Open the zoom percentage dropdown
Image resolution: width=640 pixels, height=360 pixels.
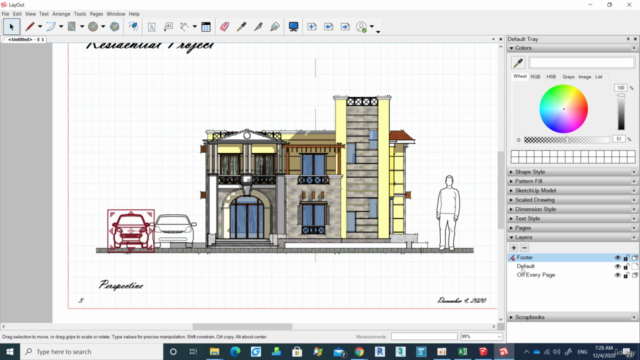499,337
